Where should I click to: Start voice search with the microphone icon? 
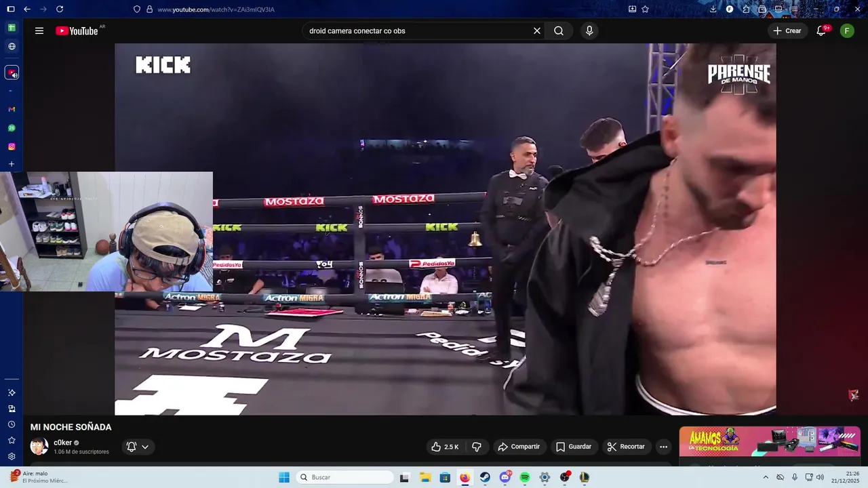(x=589, y=30)
